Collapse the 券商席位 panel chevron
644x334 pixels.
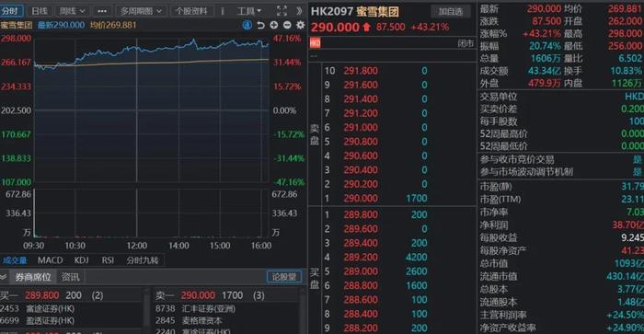[4, 277]
